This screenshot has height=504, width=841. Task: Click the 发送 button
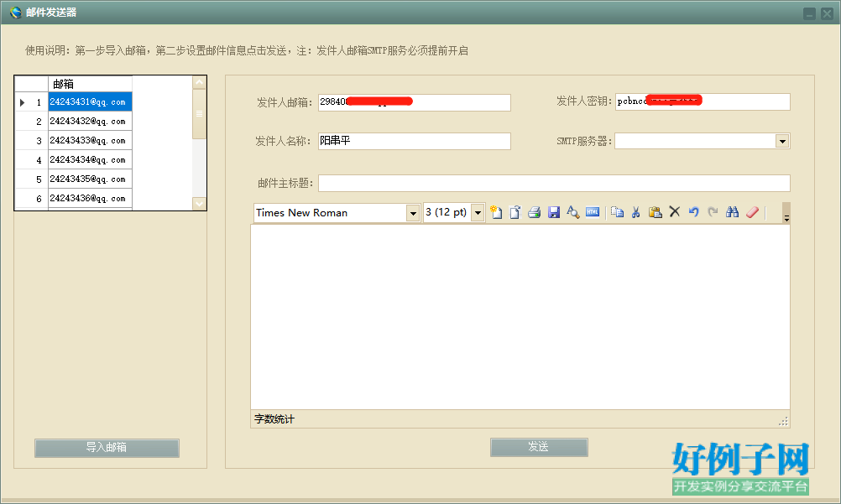click(539, 447)
